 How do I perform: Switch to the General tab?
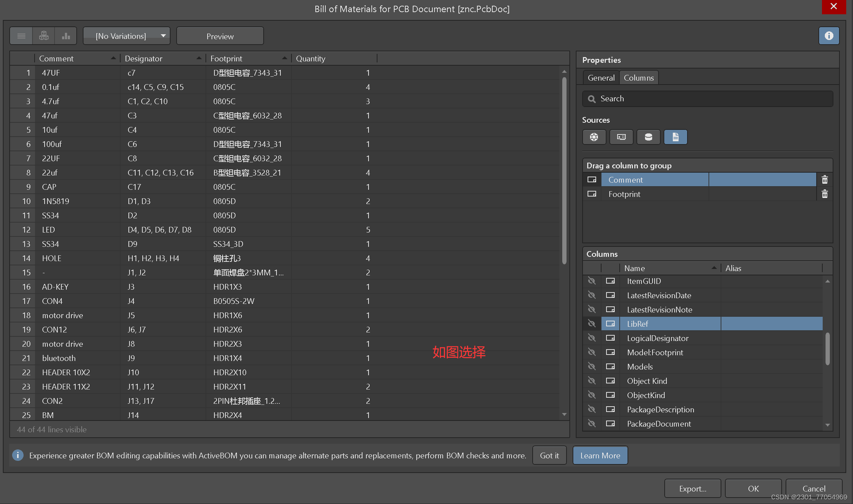[x=601, y=78]
